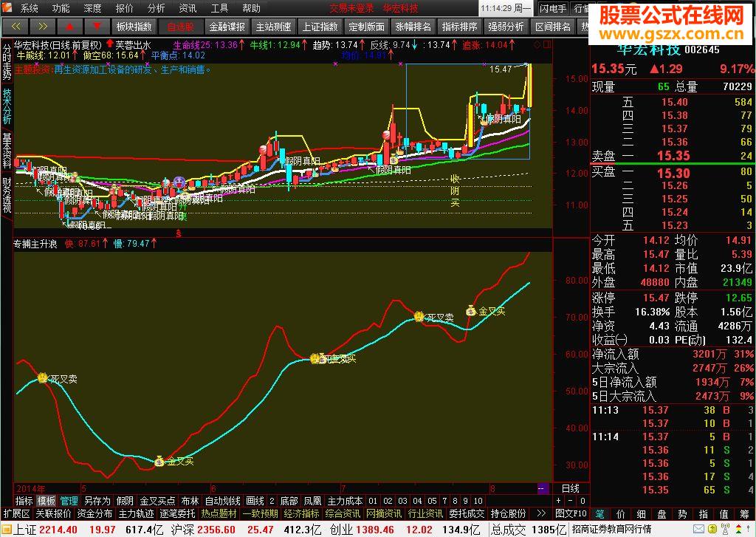Viewport: 756px width, 537px height.
Task: Open the 功能 menu
Action: pyautogui.click(x=61, y=8)
